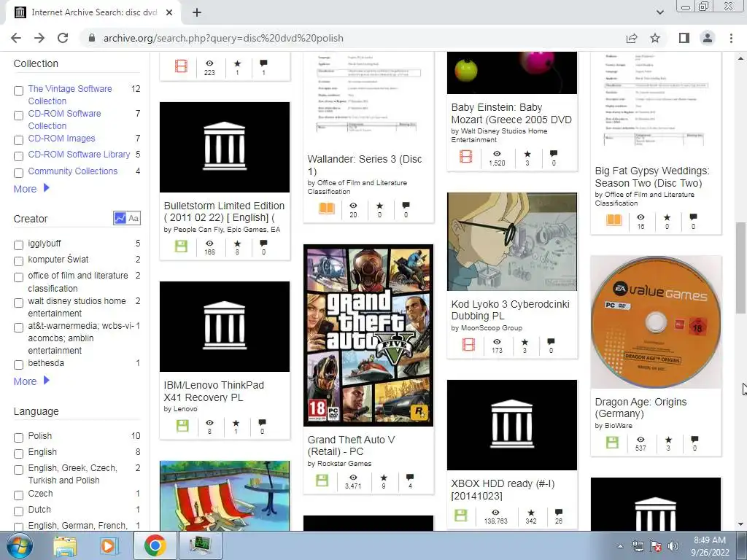Click the Dragon Age disc thumbnail

[x=656, y=322]
